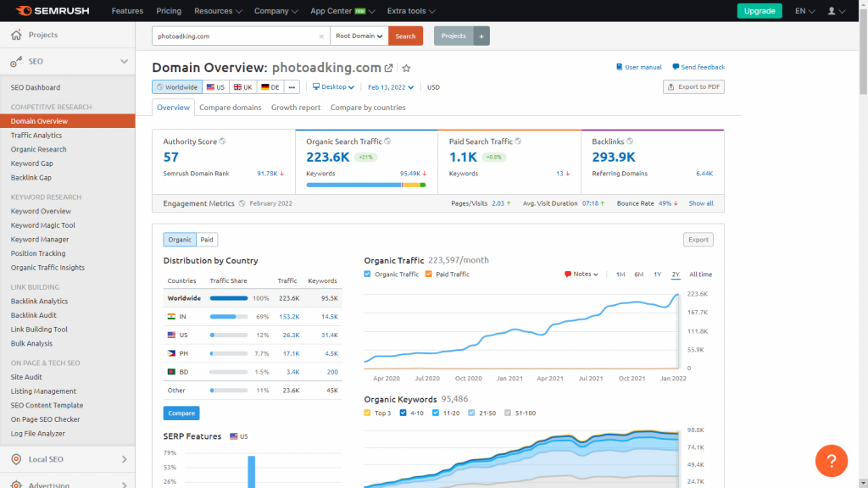Open Pricing in top navigation

[169, 11]
